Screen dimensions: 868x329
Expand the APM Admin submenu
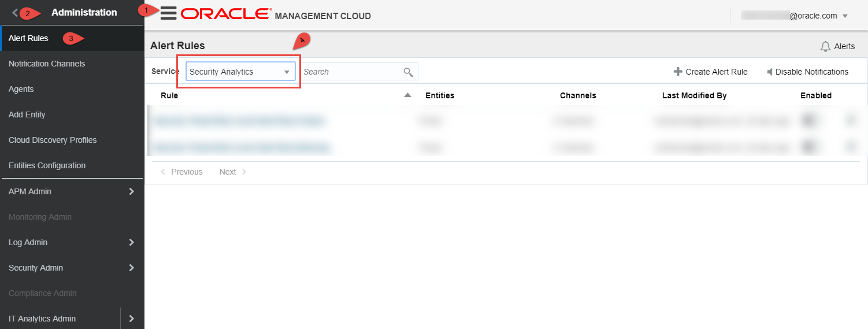[x=131, y=191]
